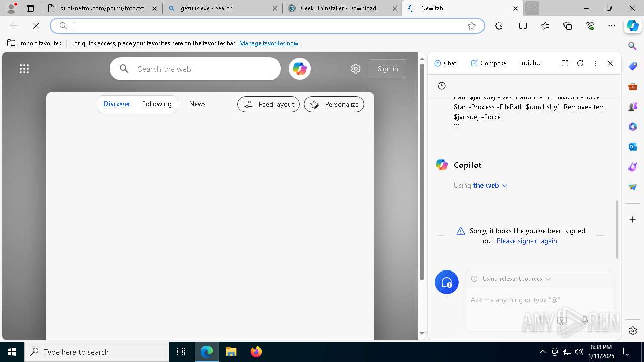Open the Favorites list icon
Viewport: 644px width, 362px height.
pos(545,26)
